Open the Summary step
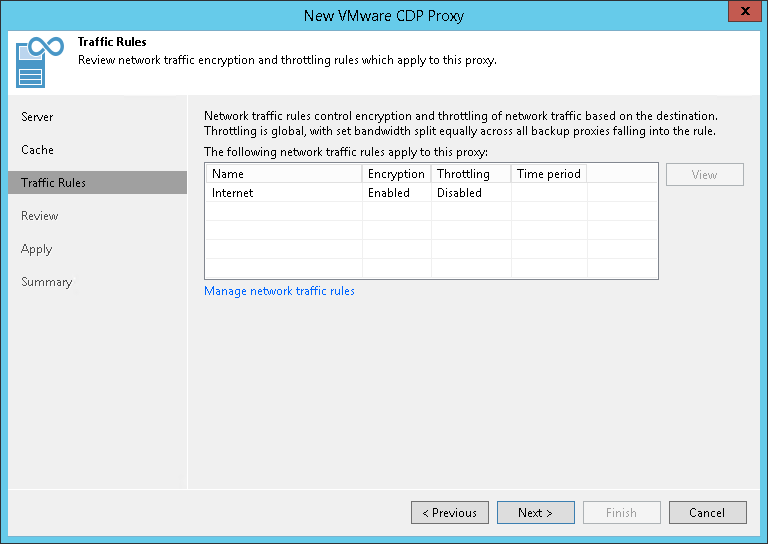This screenshot has width=768, height=544. (47, 282)
